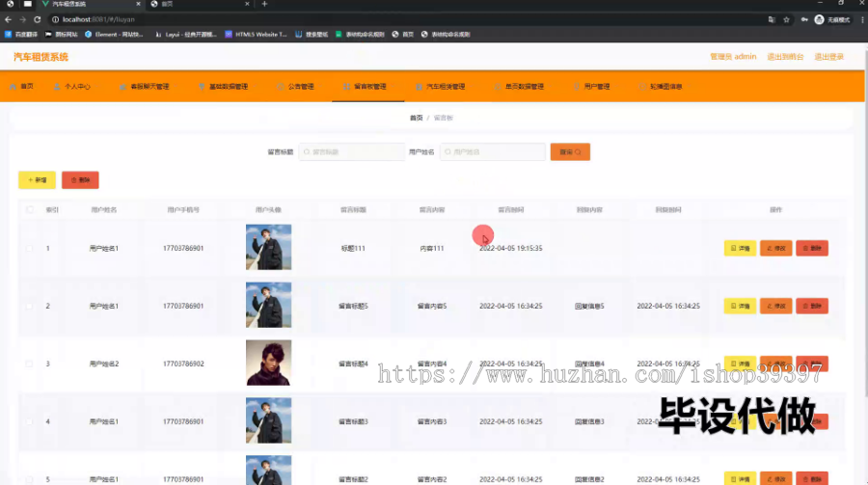Tick the checkbox for row 4 留言标题3
The height and width of the screenshot is (485, 868).
pyautogui.click(x=29, y=421)
